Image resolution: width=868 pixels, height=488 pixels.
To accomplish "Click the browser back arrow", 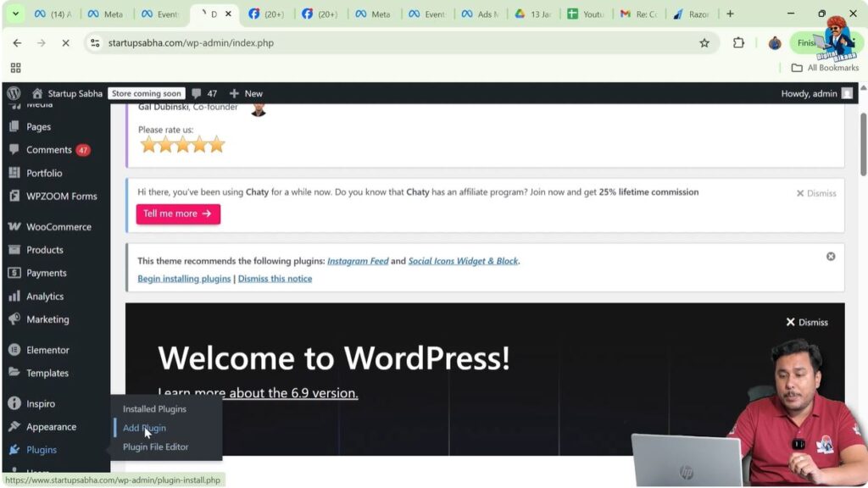I will click(x=17, y=42).
